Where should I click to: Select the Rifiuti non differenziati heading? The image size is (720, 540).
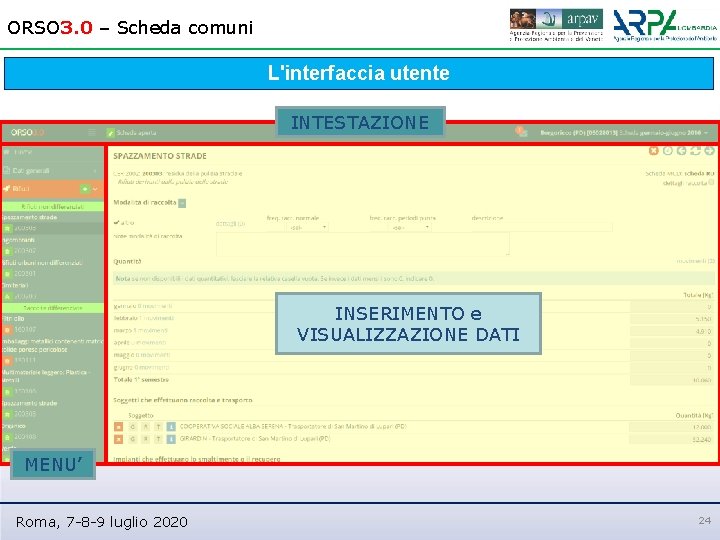tap(52, 207)
